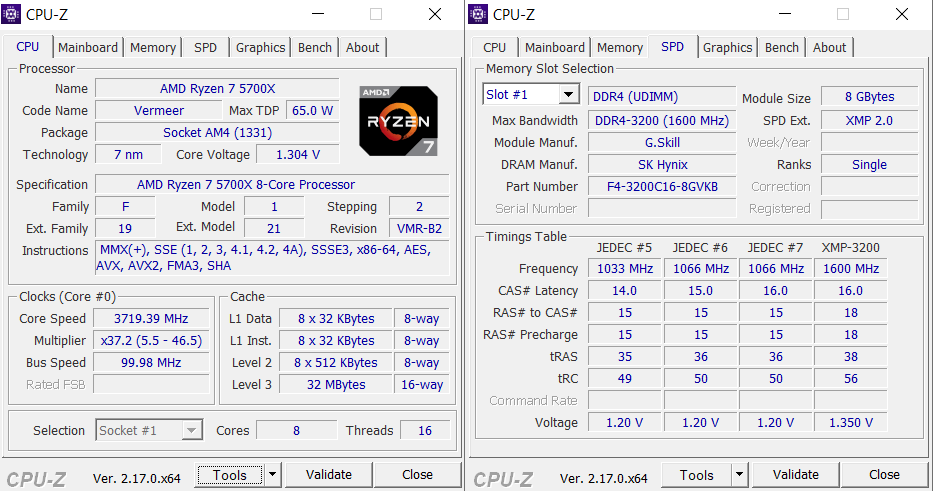Click the Core Speed value 3719.39 MHz

click(151, 318)
